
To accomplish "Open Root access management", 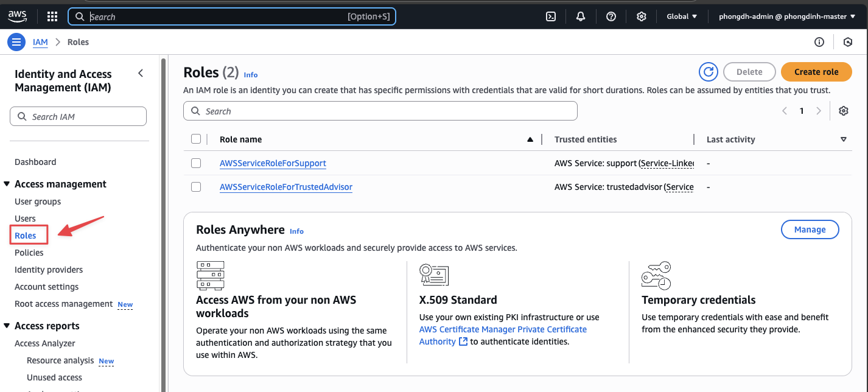I will [x=64, y=304].
